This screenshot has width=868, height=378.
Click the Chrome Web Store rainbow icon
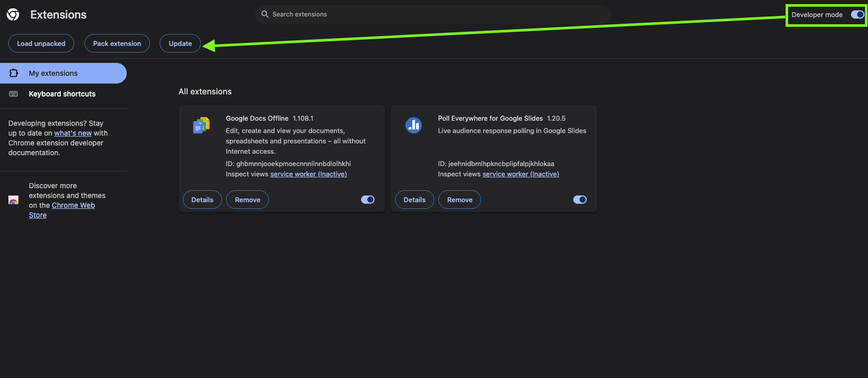[14, 200]
